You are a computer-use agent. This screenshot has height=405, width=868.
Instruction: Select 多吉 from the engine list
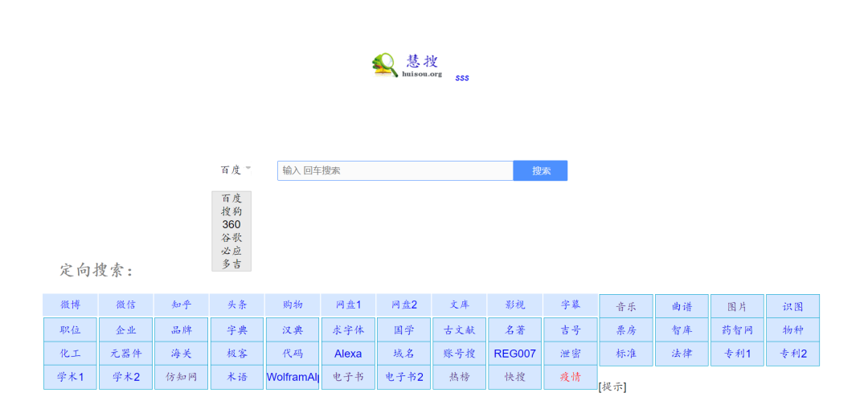pyautogui.click(x=231, y=264)
